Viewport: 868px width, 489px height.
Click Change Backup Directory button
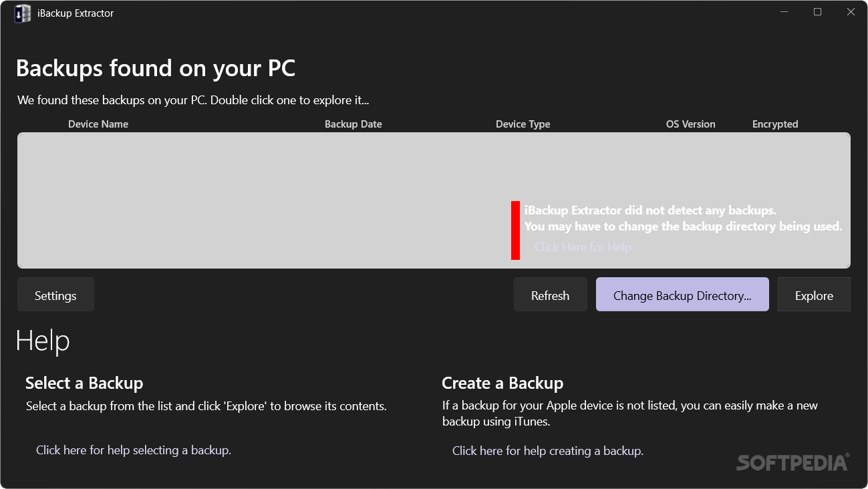pyautogui.click(x=682, y=295)
